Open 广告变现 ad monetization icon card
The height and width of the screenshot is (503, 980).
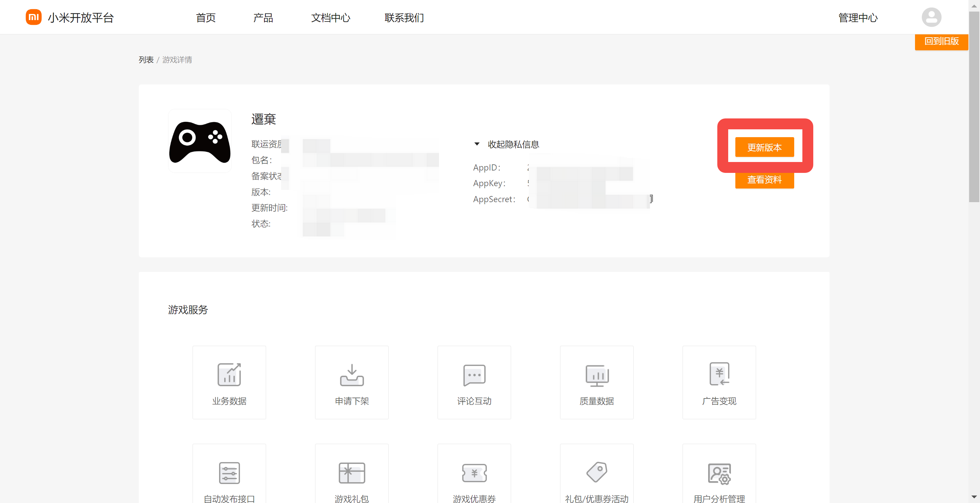[719, 383]
